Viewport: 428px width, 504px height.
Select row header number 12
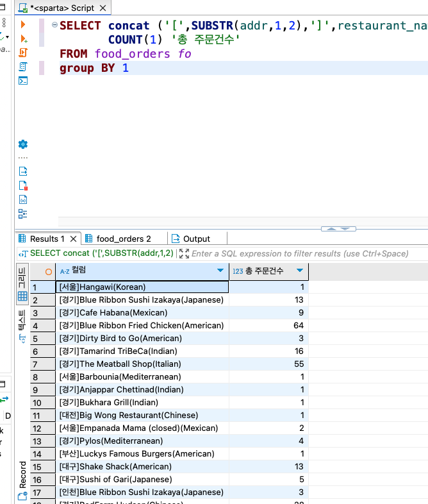pyautogui.click(x=43, y=428)
